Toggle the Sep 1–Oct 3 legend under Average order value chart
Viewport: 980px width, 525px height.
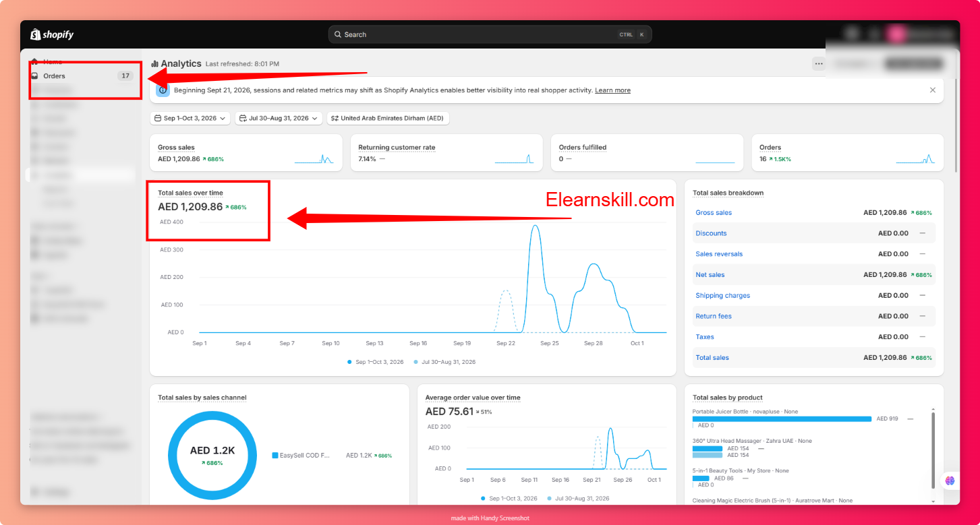tap(509, 499)
